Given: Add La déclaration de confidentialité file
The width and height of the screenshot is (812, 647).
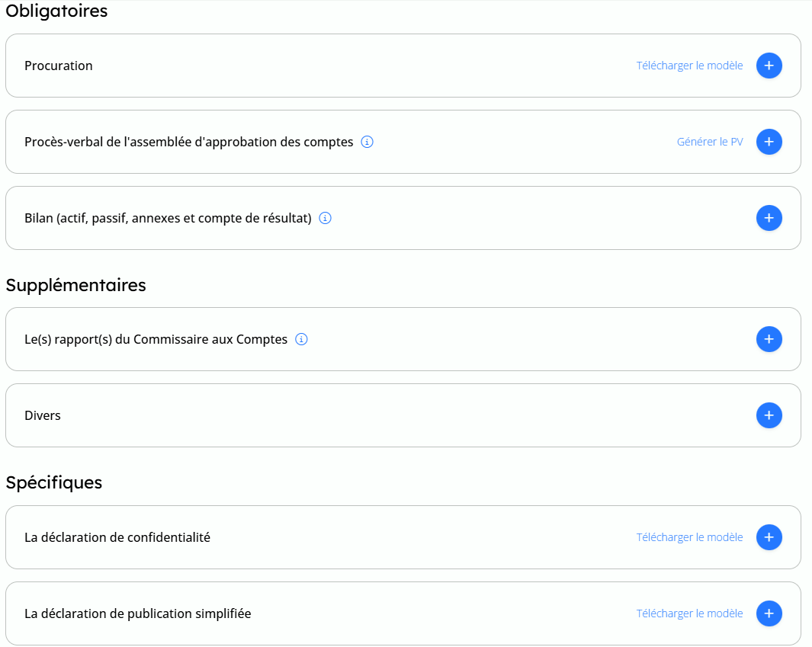Looking at the screenshot, I should (769, 537).
